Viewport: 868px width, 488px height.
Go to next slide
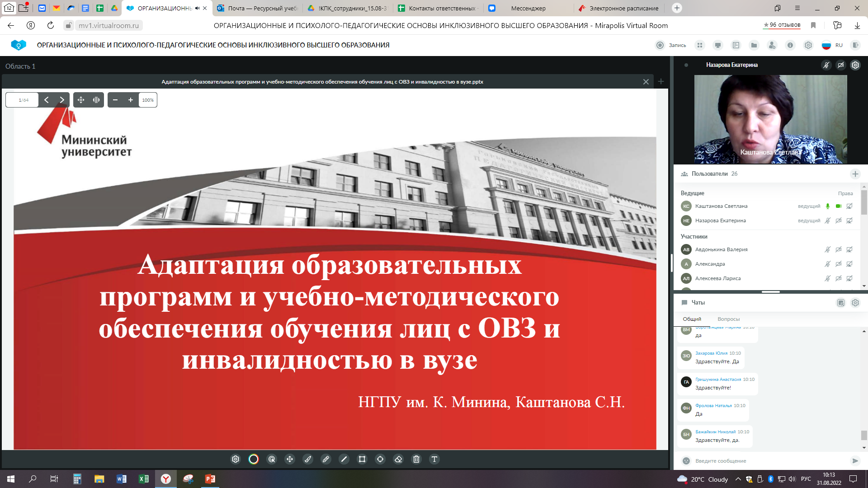[62, 100]
